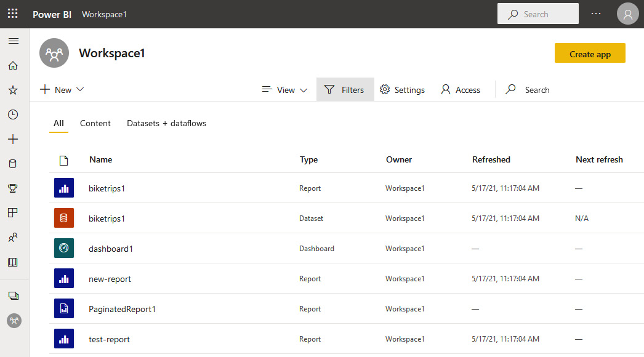Open dashboard1 teal dashboard icon

(x=64, y=249)
